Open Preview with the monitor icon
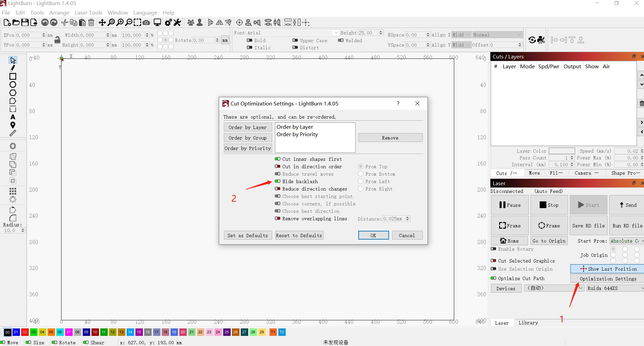Image resolution: width=644 pixels, height=346 pixels. [x=157, y=23]
